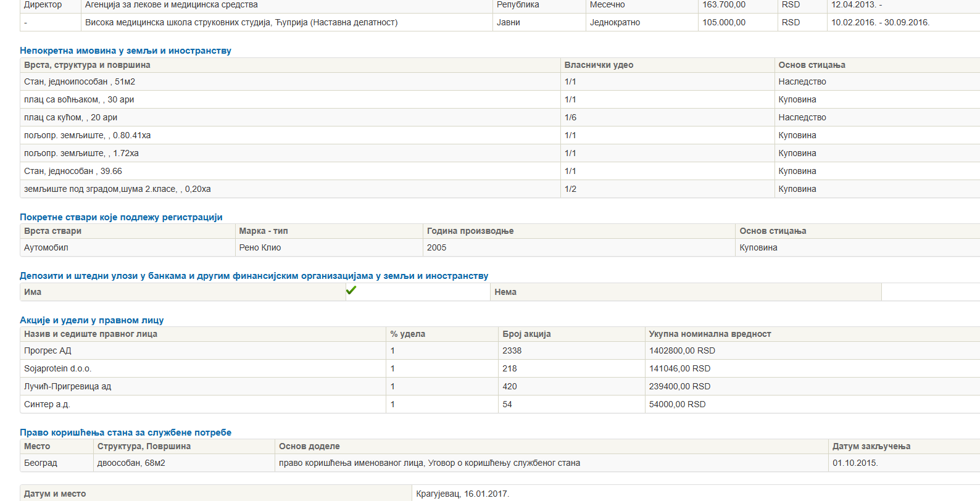Click the Sojaprotein d.o.o. company name
This screenshot has width=980, height=501.
pyautogui.click(x=57, y=368)
